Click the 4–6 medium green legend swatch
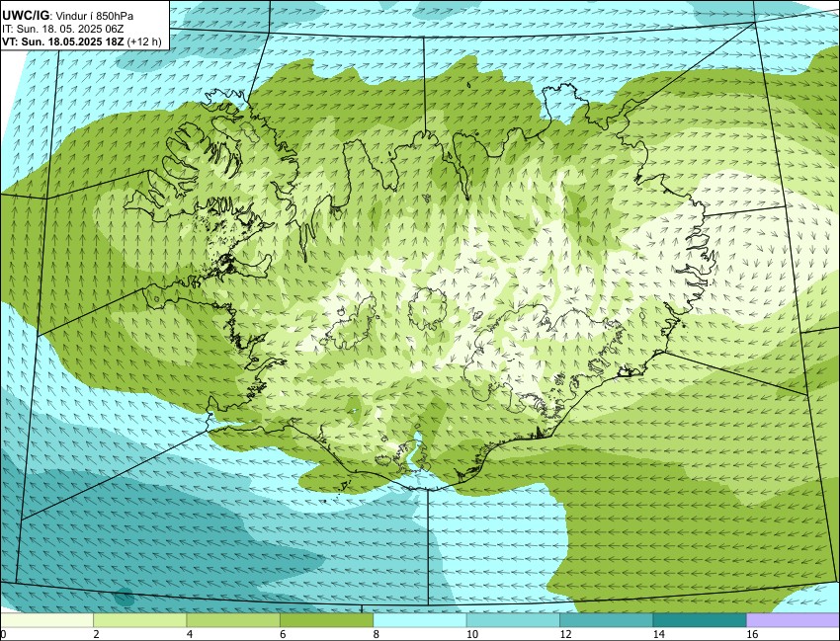Viewport: 840px width, 641px height. (x=233, y=620)
